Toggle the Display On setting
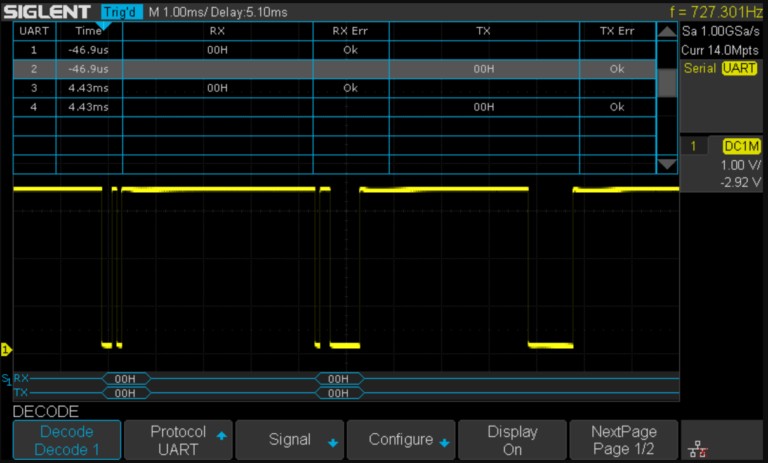The width and height of the screenshot is (768, 463). coord(511,440)
